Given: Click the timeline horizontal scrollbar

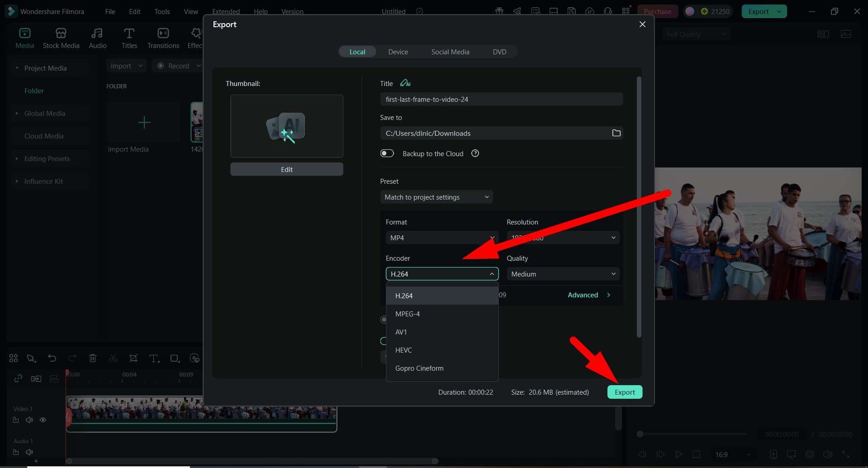Looking at the screenshot, I should [252, 461].
